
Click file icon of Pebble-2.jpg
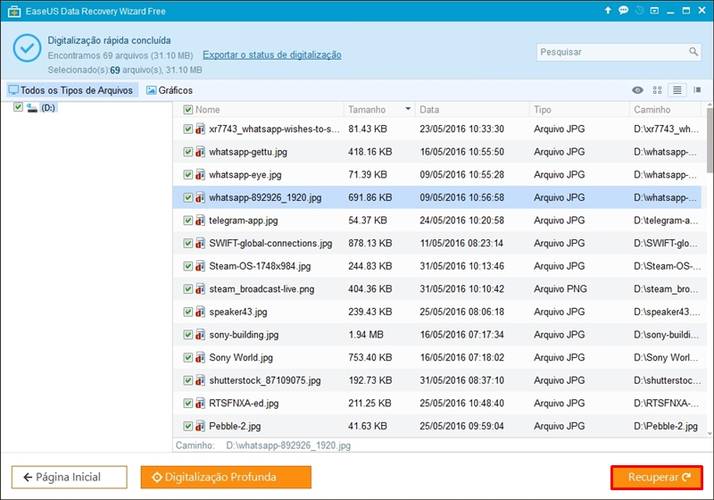[x=200, y=426]
